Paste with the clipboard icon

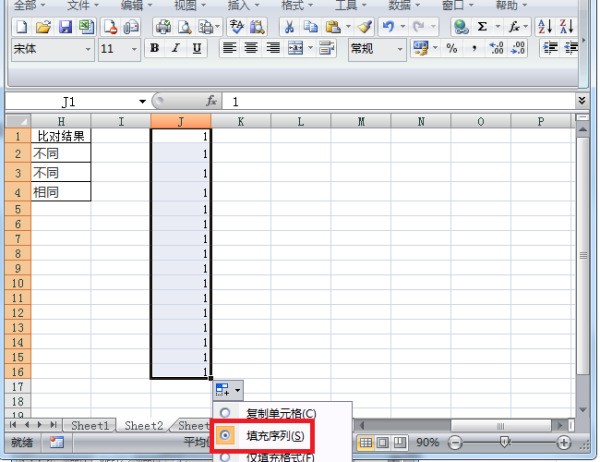pyautogui.click(x=333, y=27)
